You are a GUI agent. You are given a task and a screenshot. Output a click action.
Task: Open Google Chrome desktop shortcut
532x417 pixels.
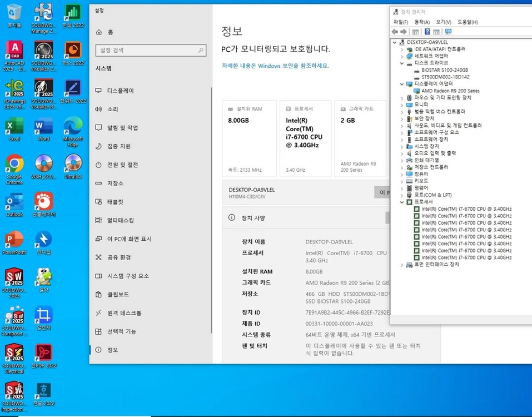click(14, 170)
